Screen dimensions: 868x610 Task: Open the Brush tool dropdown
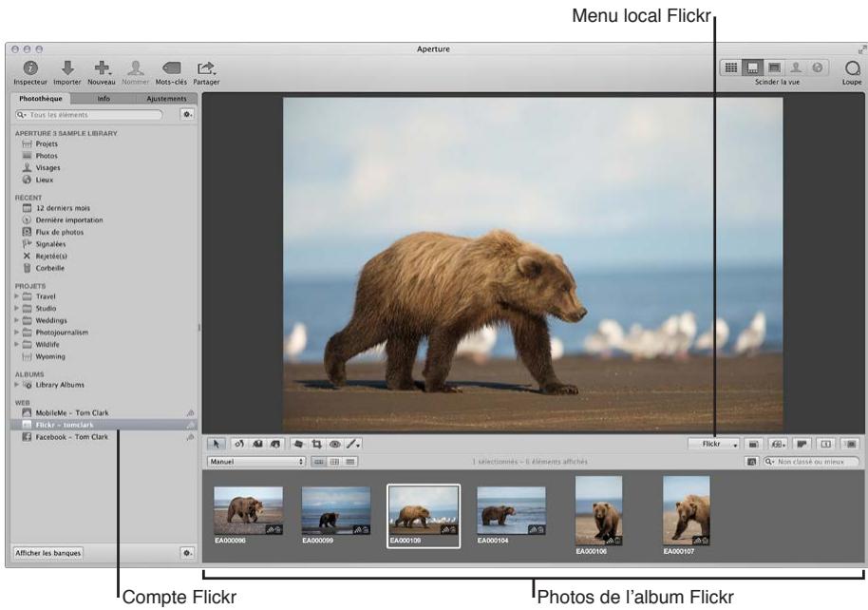(x=353, y=445)
